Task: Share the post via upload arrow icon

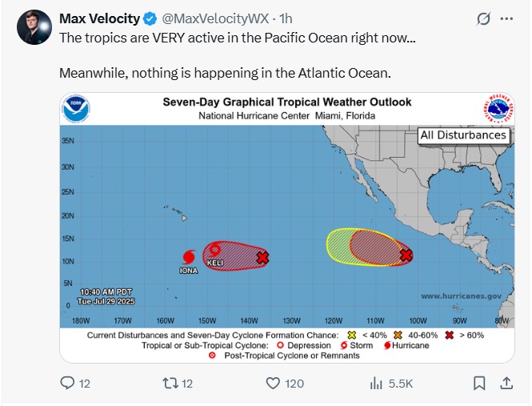Action: (x=506, y=383)
